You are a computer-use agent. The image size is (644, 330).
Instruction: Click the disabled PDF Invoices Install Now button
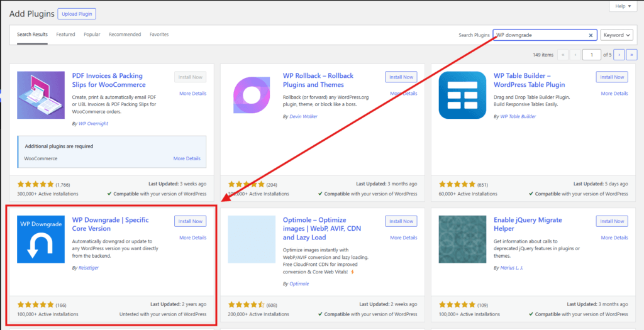click(190, 77)
